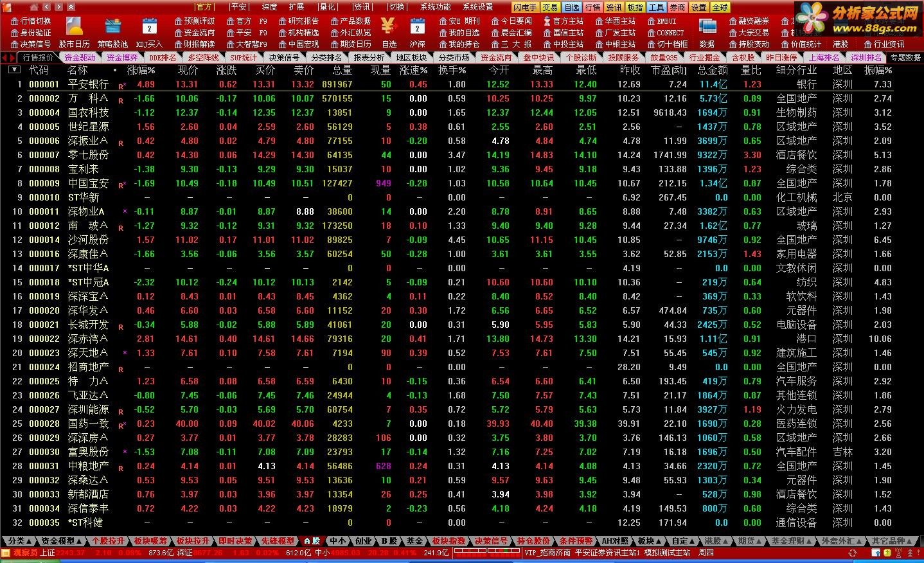The height and width of the screenshot is (563, 924).
Task: Open 财报解读 shortcut
Action: [194, 44]
